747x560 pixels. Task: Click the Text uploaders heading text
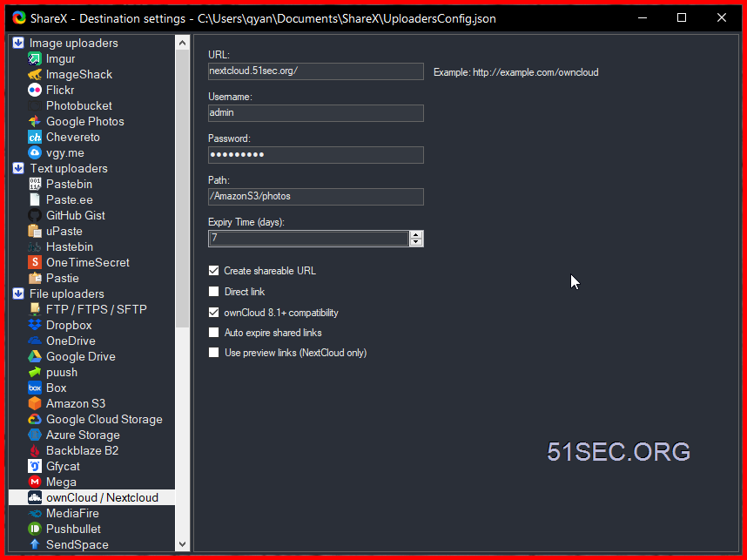coord(69,168)
